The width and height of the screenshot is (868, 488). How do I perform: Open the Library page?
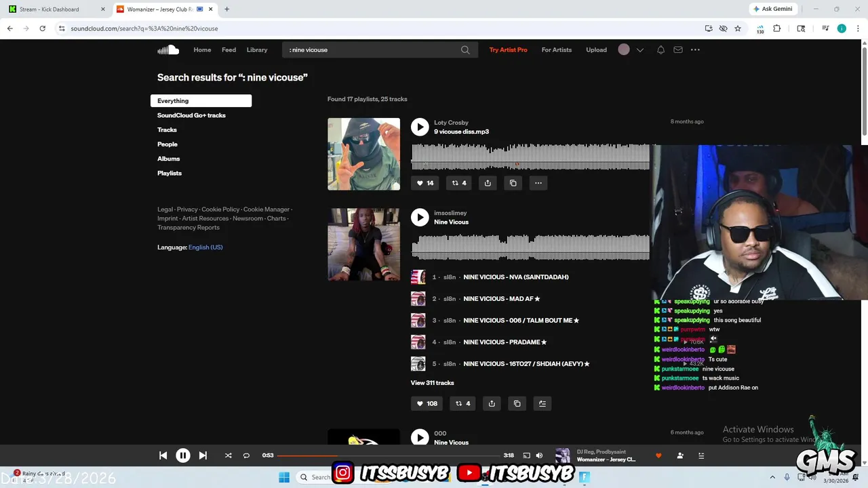pos(257,49)
